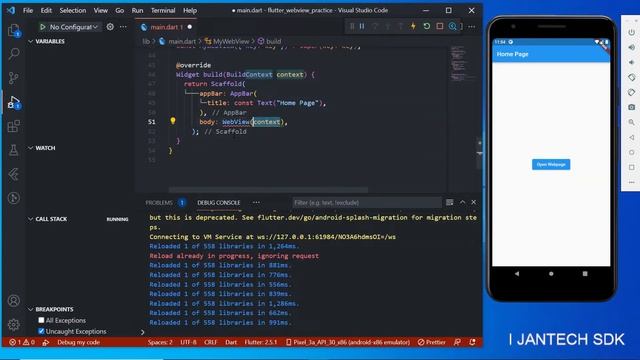Click CRLF end of line setting

tap(211, 342)
